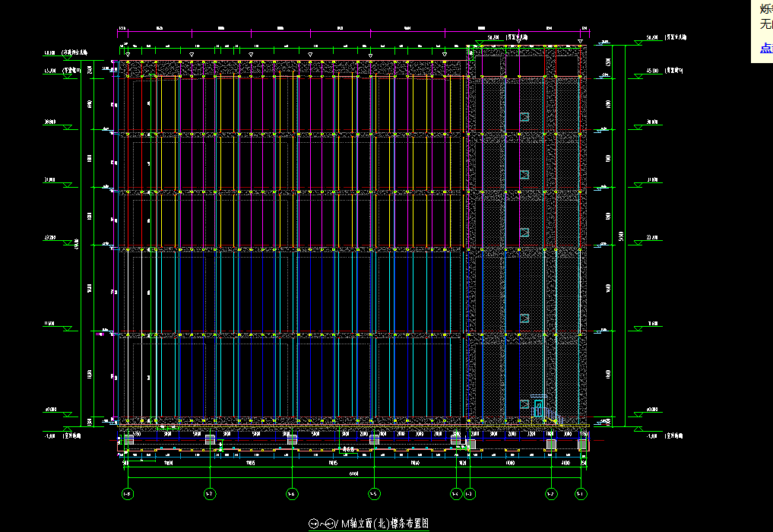The width and height of the screenshot is (773, 532).
Task: Click the axis bubble labeled 1-1
Action: [581, 493]
